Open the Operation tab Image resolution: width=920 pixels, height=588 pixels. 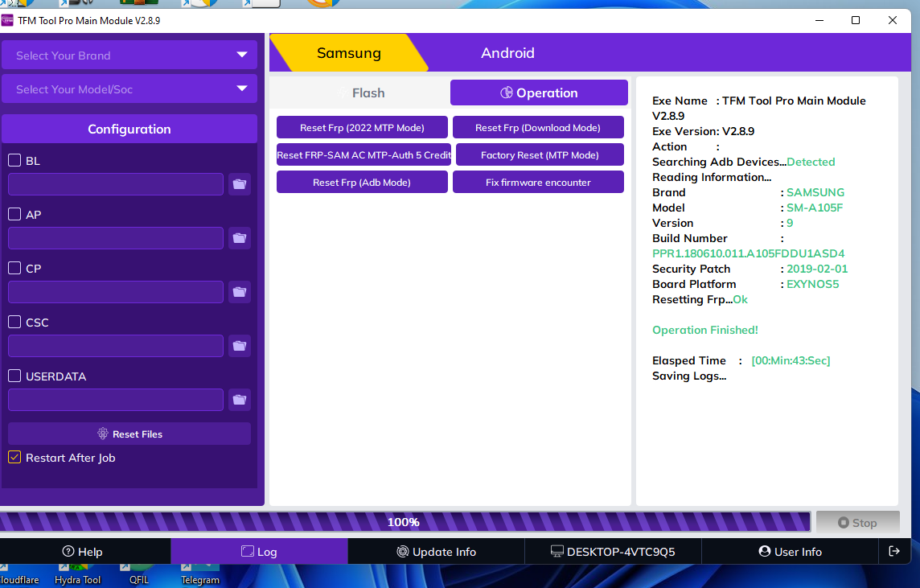click(x=539, y=93)
